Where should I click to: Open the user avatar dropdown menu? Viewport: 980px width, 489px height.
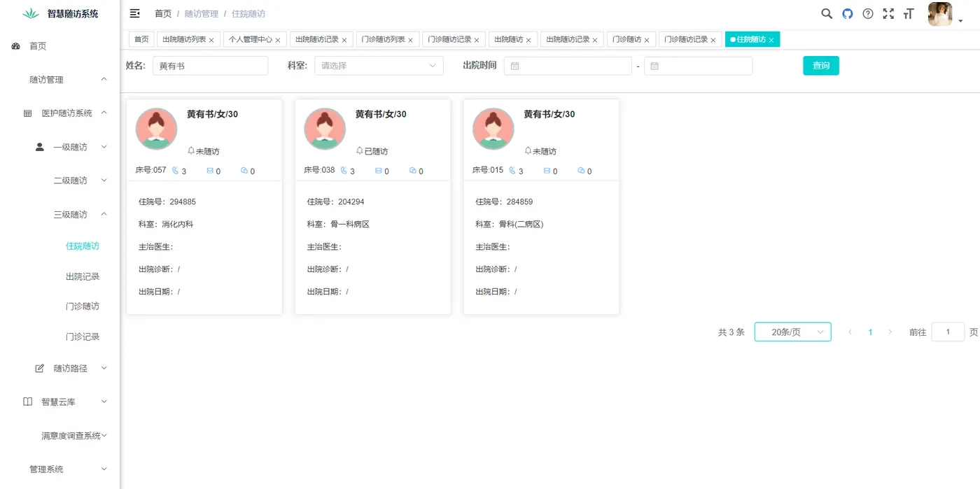click(x=940, y=14)
